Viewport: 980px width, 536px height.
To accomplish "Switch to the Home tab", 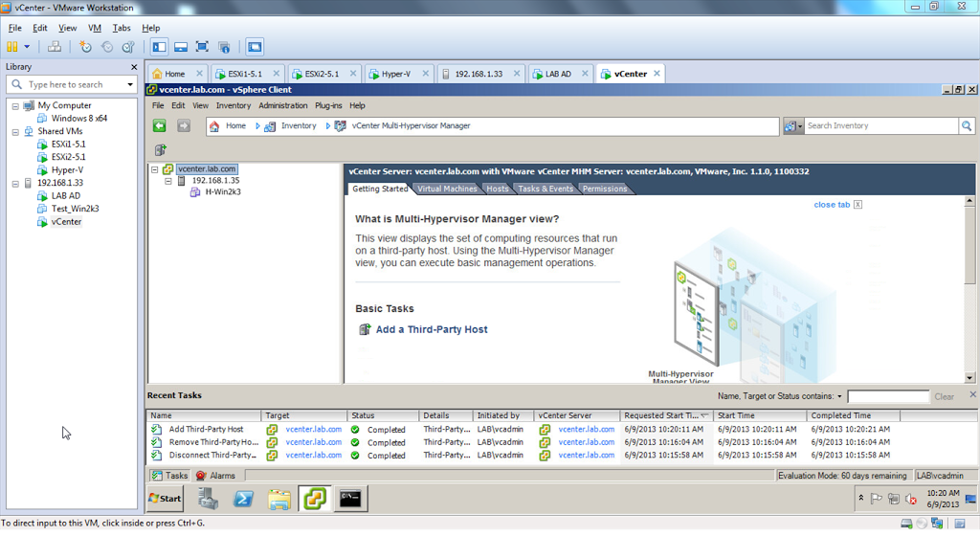I will pos(174,74).
